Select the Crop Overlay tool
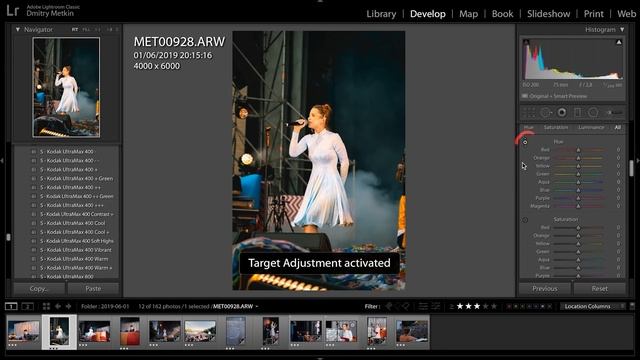 click(x=529, y=113)
